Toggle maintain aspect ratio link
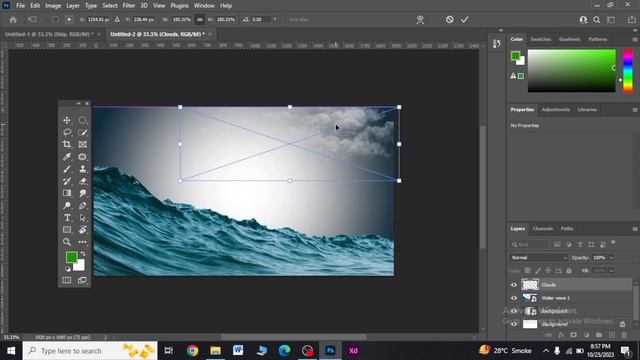The image size is (640, 360). click(x=200, y=20)
